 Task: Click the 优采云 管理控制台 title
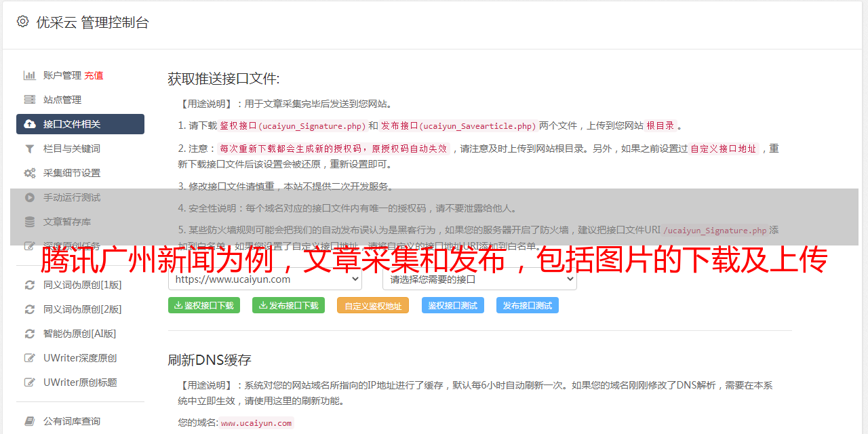point(93,22)
